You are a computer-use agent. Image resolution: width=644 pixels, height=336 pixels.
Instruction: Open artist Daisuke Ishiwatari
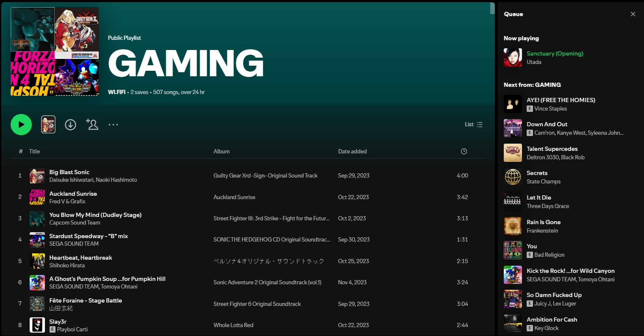point(71,180)
